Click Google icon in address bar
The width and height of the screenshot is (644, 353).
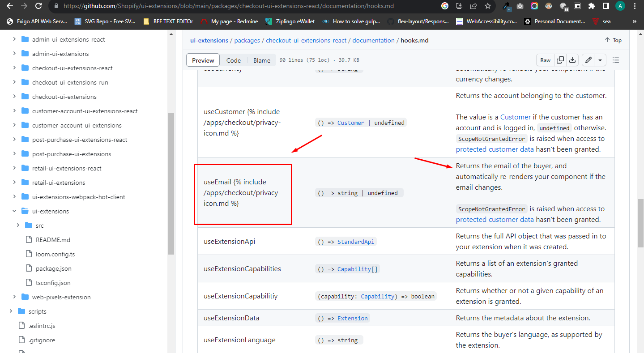(444, 6)
